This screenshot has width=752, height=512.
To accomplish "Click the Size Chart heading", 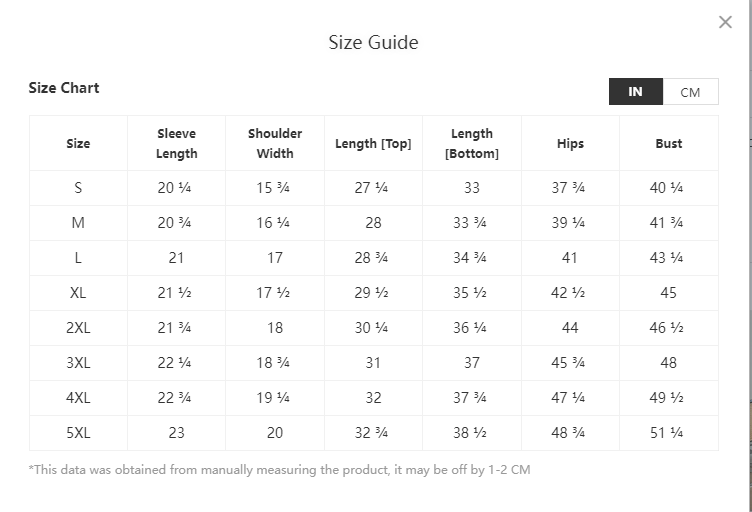I will pos(64,88).
